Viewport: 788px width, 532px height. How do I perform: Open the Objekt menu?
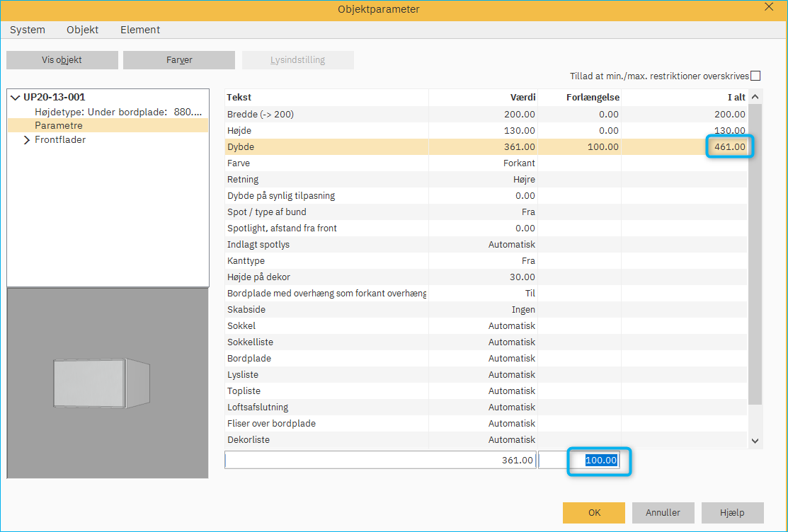pyautogui.click(x=83, y=30)
